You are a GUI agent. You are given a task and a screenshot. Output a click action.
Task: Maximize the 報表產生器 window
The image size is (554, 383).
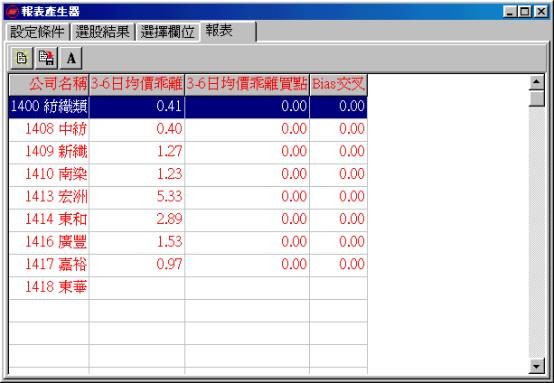[x=525, y=12]
